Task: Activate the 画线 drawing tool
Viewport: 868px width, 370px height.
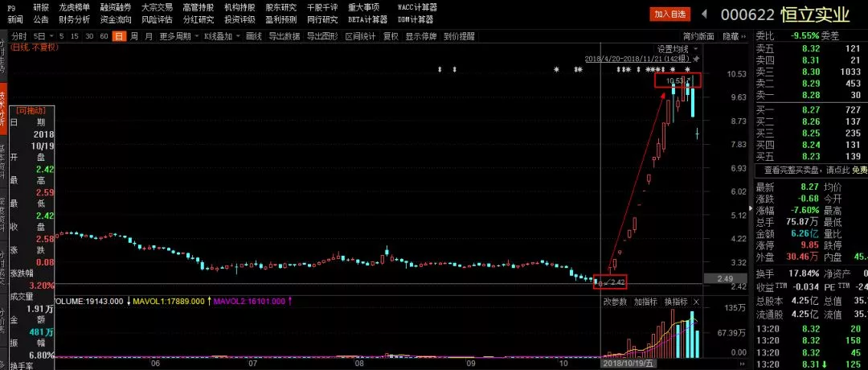Action: coord(254,36)
